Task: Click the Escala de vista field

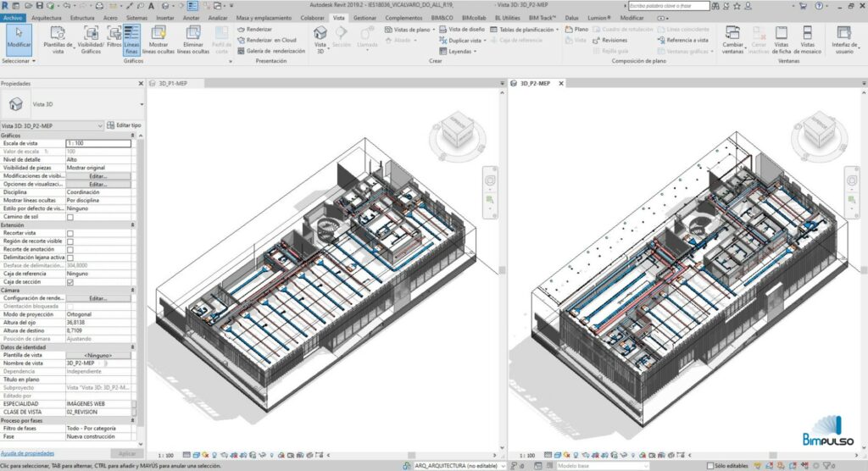Action: click(x=98, y=144)
